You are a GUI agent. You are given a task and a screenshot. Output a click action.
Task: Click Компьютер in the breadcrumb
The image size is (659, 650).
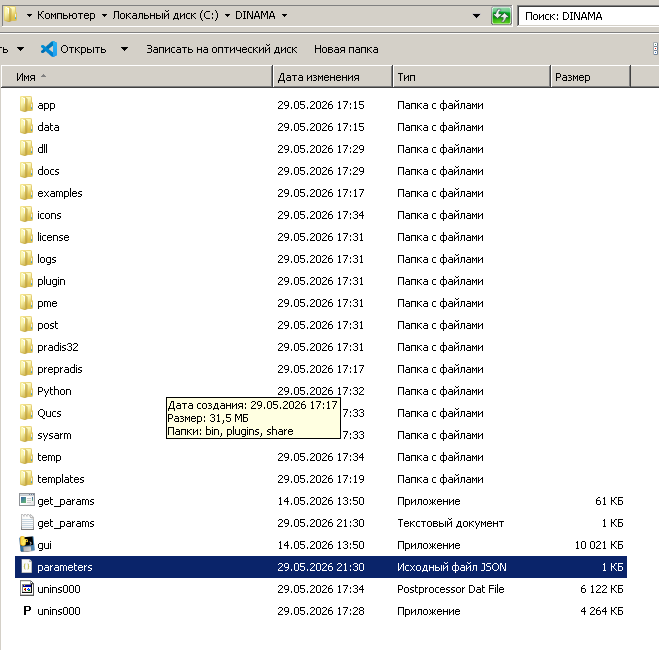66,15
